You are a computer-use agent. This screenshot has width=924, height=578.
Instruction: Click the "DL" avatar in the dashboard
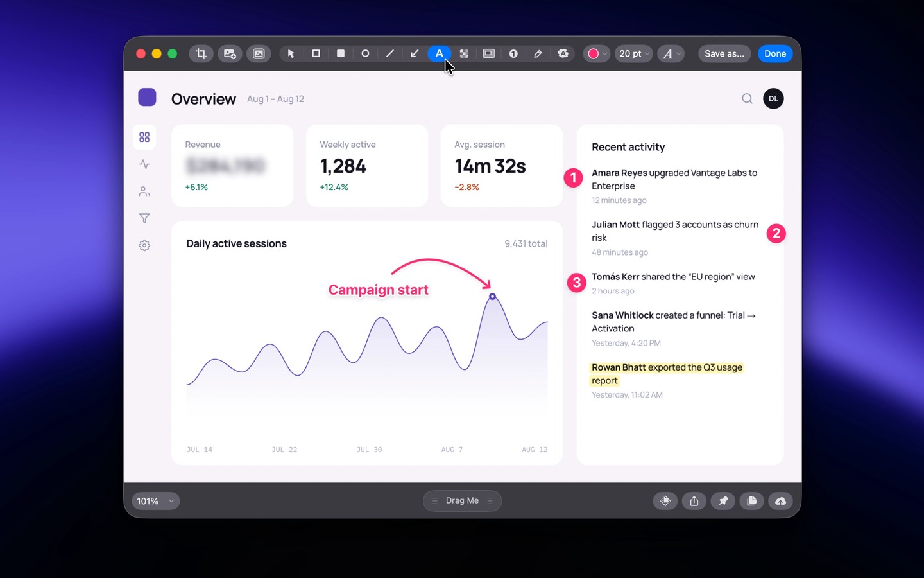[x=773, y=98]
